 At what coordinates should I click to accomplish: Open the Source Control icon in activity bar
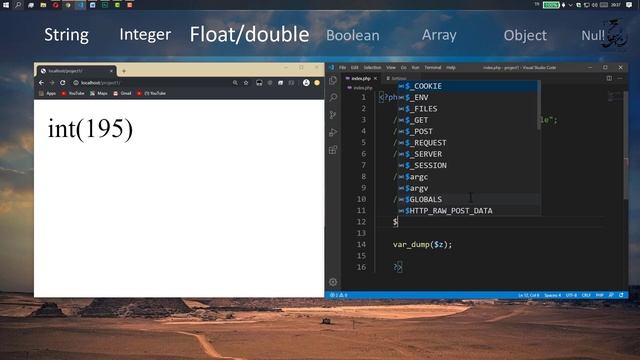pyautogui.click(x=333, y=115)
